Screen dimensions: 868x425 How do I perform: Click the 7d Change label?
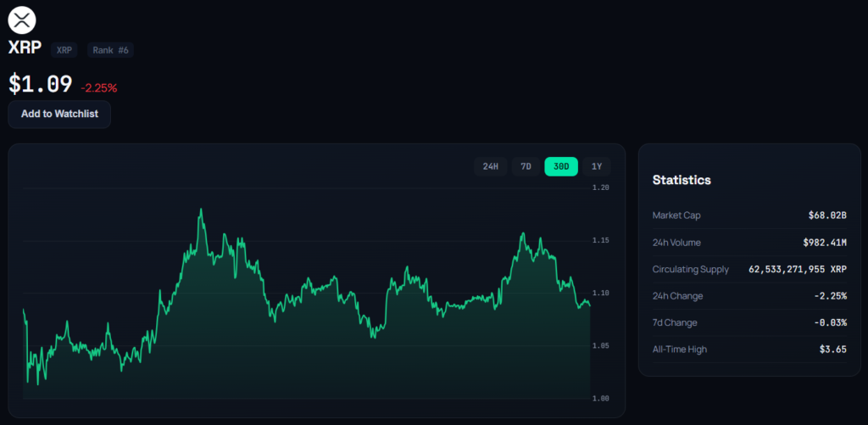[675, 322]
